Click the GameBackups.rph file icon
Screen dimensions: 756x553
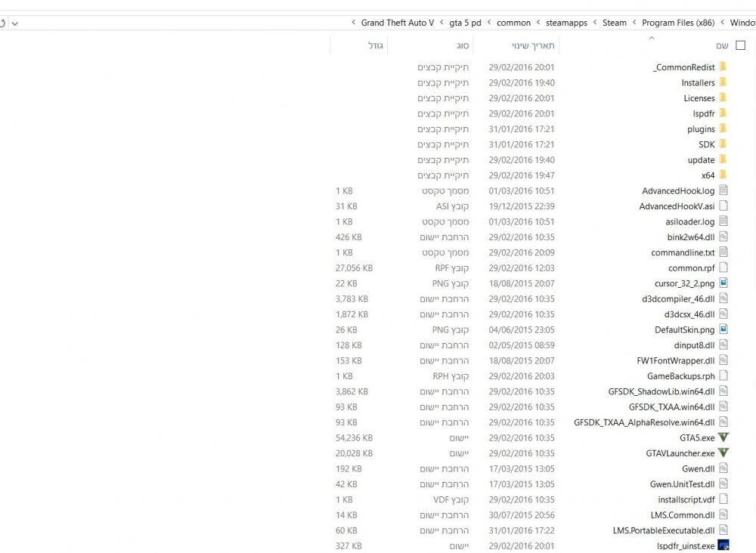[723, 375]
